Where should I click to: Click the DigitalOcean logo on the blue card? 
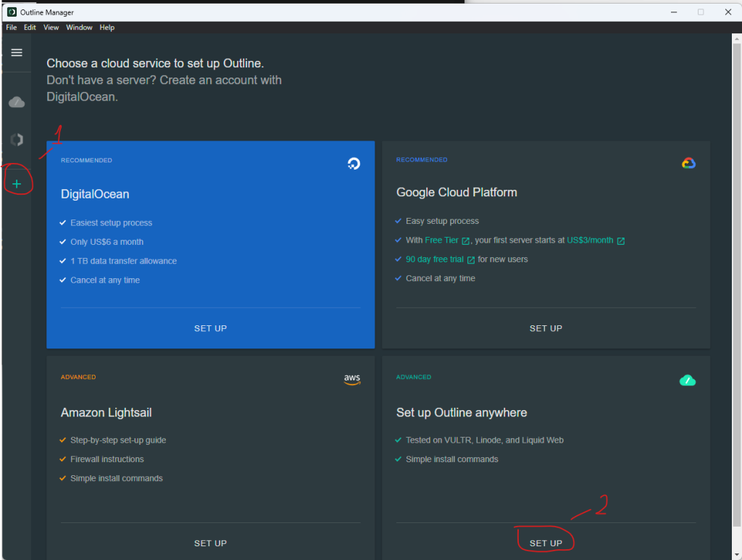tap(354, 163)
